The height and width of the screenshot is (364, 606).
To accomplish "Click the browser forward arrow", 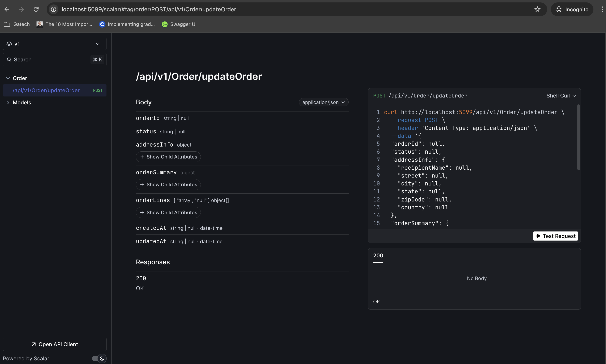I will 21,9.
